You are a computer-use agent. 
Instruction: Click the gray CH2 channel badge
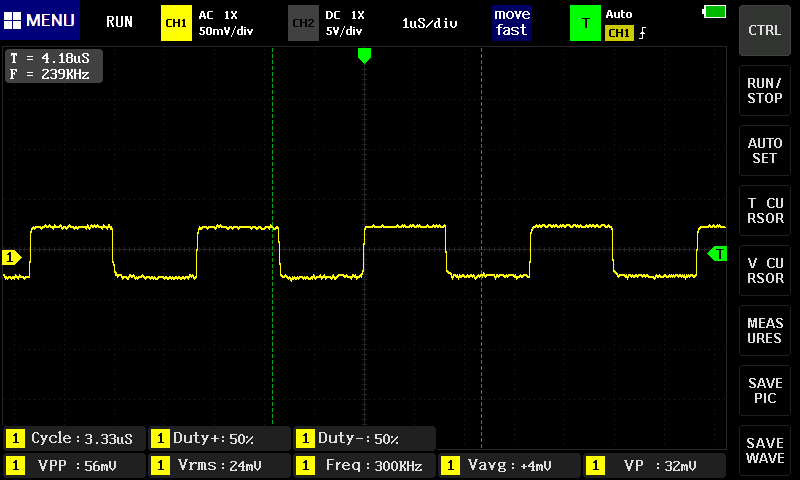(303, 23)
